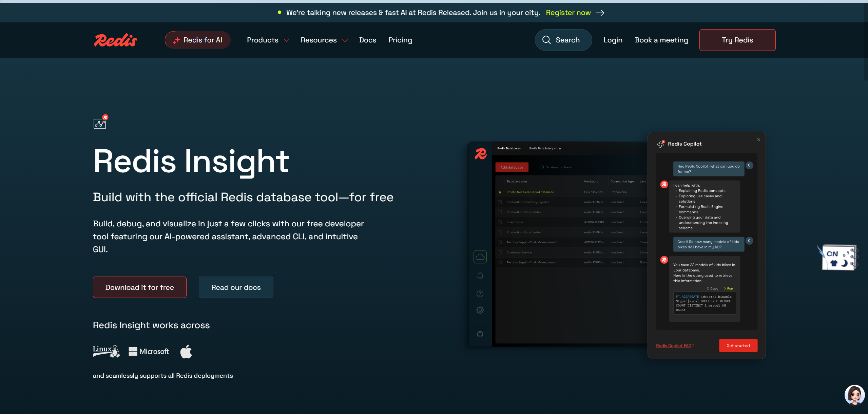The height and width of the screenshot is (414, 868).
Task: Click the GitHub icon in Insight sidebar
Action: pos(480,334)
